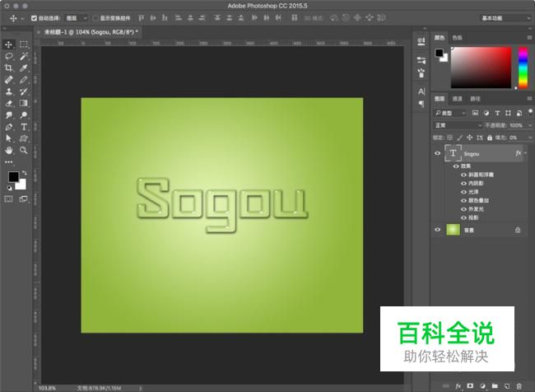Open the Auto-Select Layer/Group dropdown
This screenshot has height=392, width=535.
point(77,18)
